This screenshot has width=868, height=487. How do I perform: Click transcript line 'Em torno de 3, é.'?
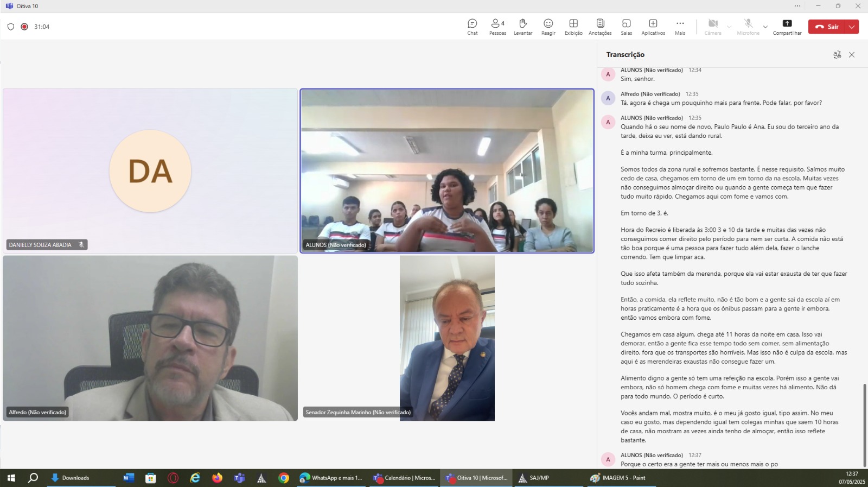tap(644, 213)
